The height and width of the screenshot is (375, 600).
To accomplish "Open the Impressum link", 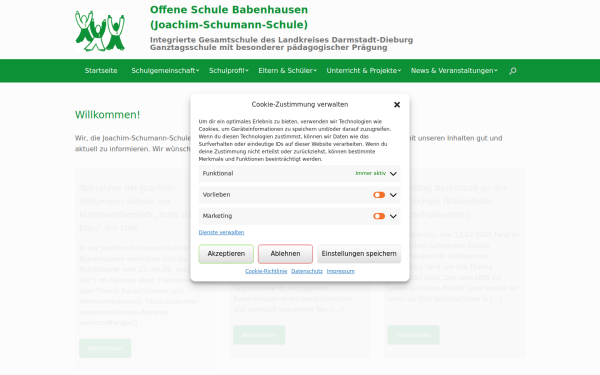I will click(x=341, y=271).
